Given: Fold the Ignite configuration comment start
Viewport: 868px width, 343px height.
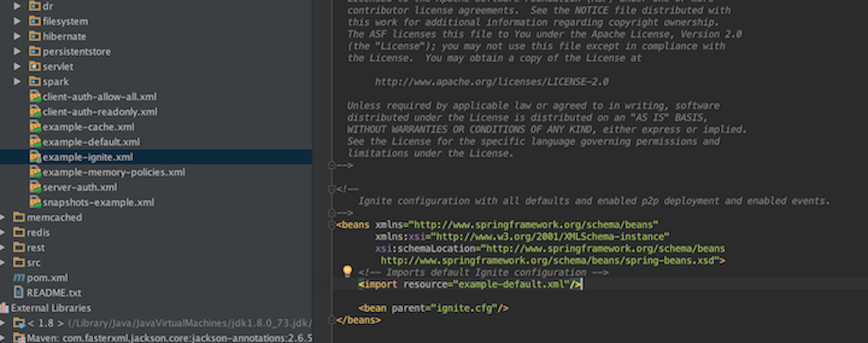Looking at the screenshot, I should 332,189.
